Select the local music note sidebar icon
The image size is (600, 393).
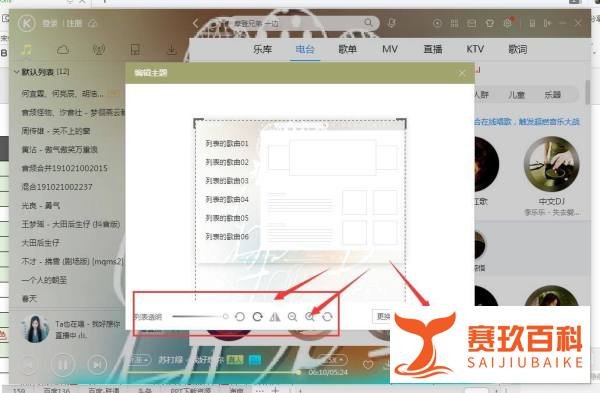tap(26, 49)
